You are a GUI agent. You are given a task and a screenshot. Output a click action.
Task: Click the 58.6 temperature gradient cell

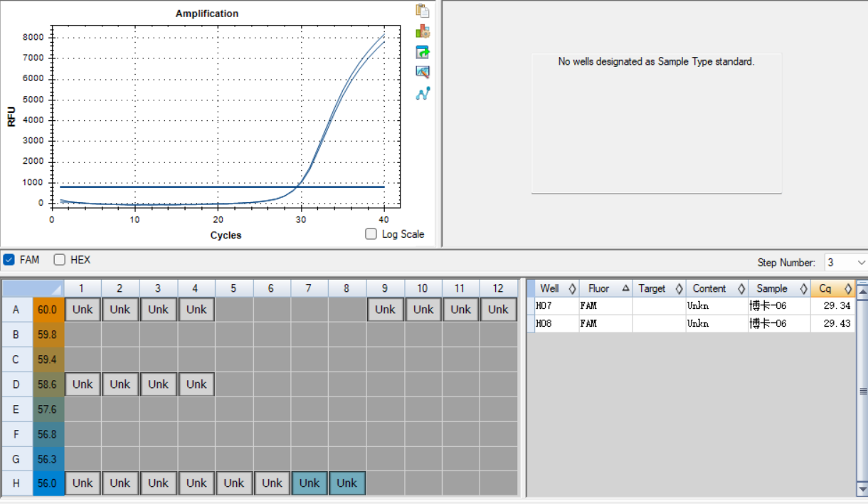click(x=48, y=384)
